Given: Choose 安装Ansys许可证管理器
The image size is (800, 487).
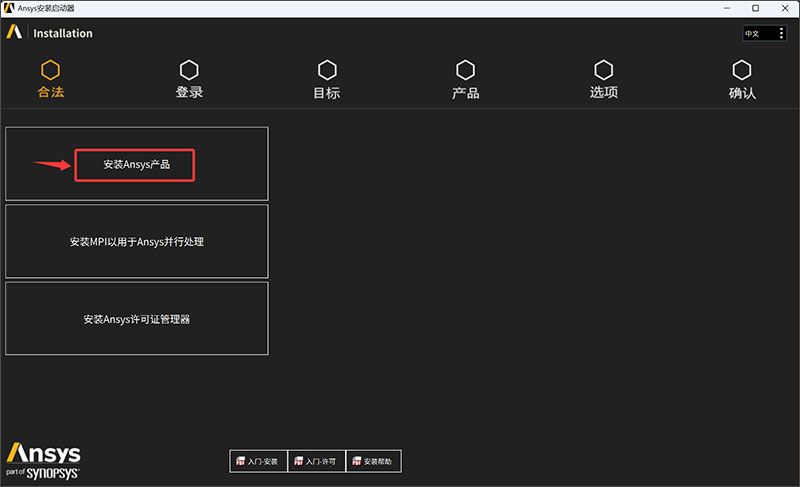Looking at the screenshot, I should (137, 319).
